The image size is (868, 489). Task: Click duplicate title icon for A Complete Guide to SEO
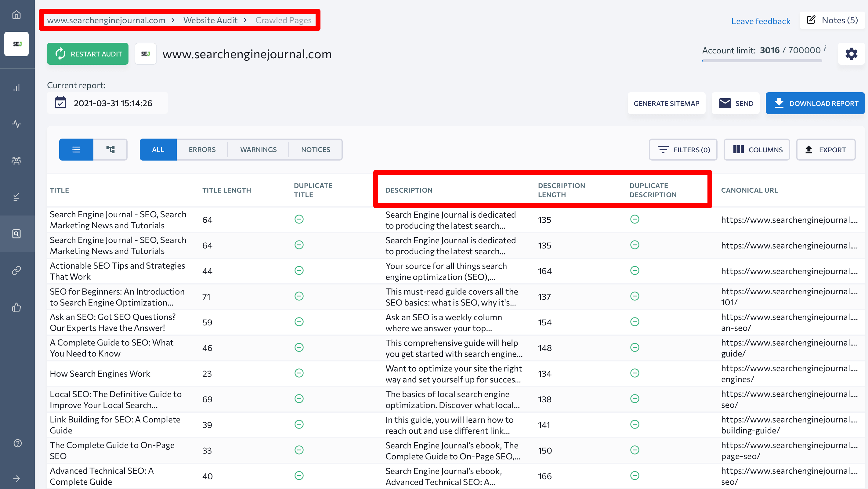click(x=299, y=347)
